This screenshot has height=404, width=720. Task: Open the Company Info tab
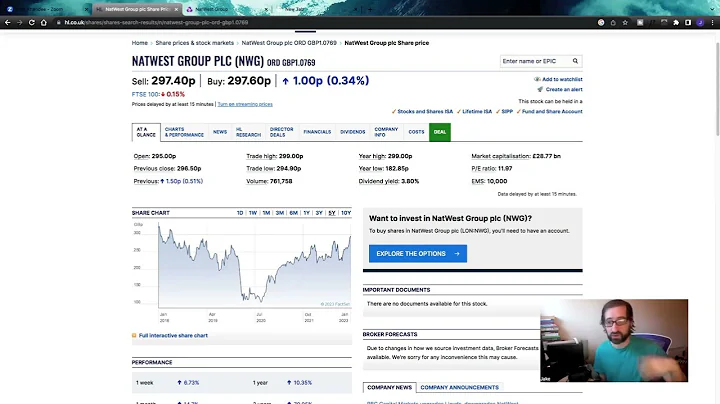386,132
